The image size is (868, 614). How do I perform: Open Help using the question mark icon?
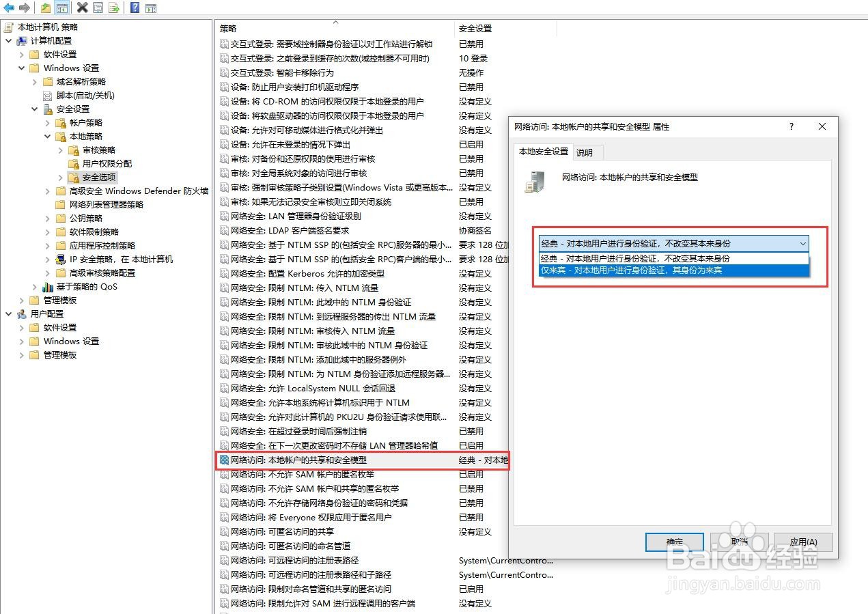tap(134, 8)
